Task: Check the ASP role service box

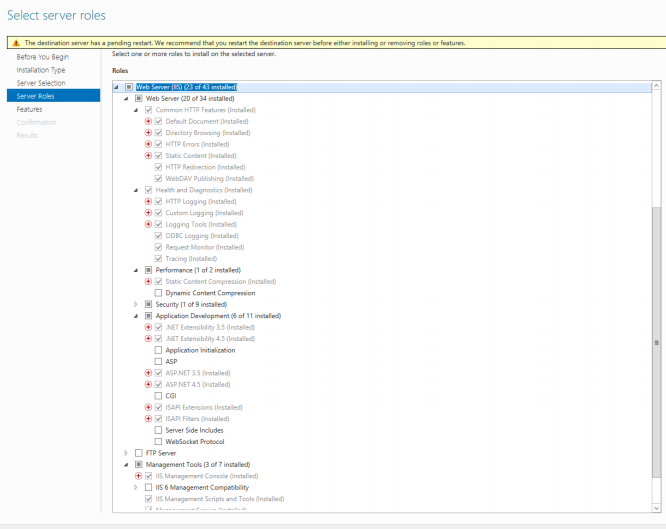Action: click(158, 362)
